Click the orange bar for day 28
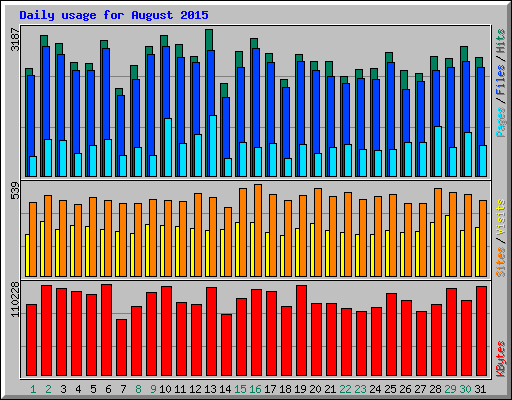Image resolution: width=512 pixels, height=400 pixels. 438,232
